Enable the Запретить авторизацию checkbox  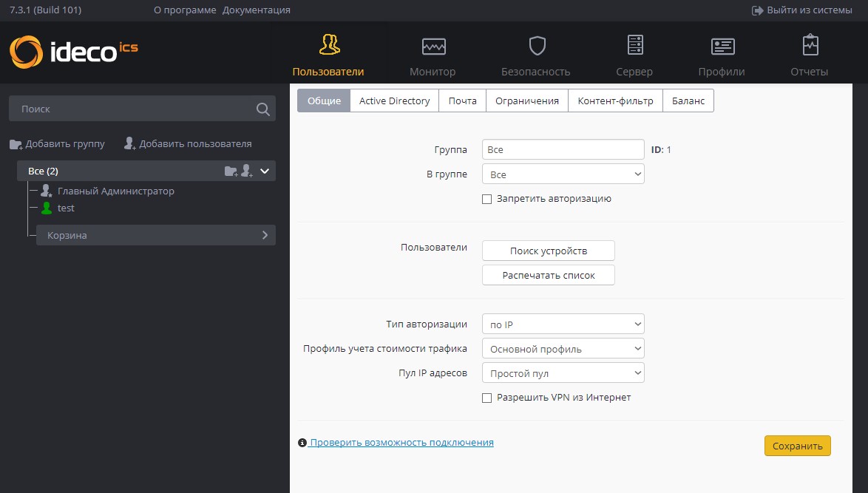pos(486,199)
